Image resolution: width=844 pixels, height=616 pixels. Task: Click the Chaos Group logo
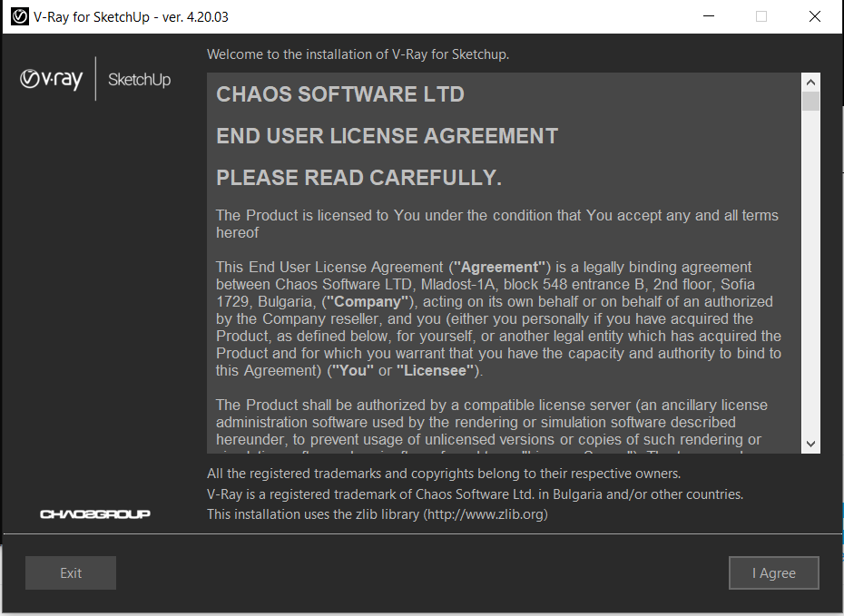point(95,514)
